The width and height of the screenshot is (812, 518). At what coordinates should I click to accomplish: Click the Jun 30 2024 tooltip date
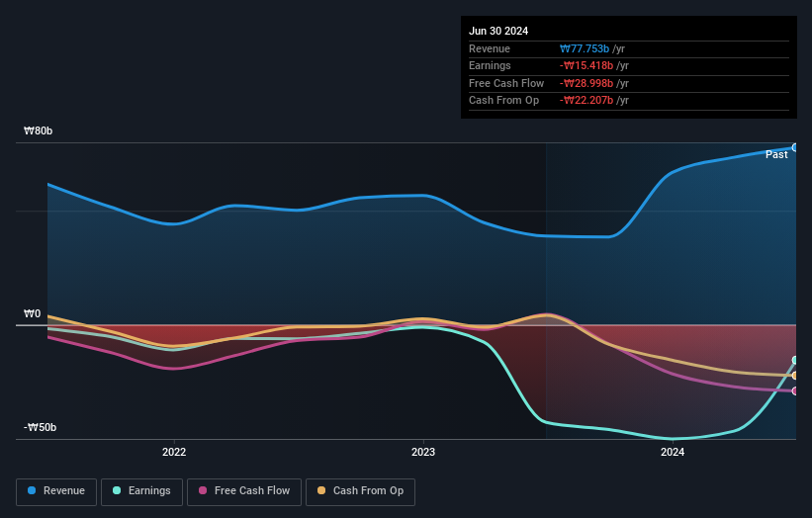coord(498,31)
